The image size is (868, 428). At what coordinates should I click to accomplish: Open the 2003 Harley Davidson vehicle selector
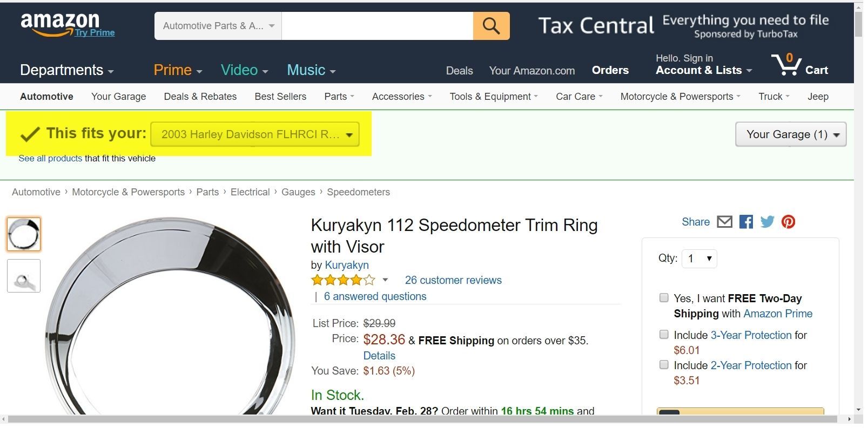click(x=254, y=134)
